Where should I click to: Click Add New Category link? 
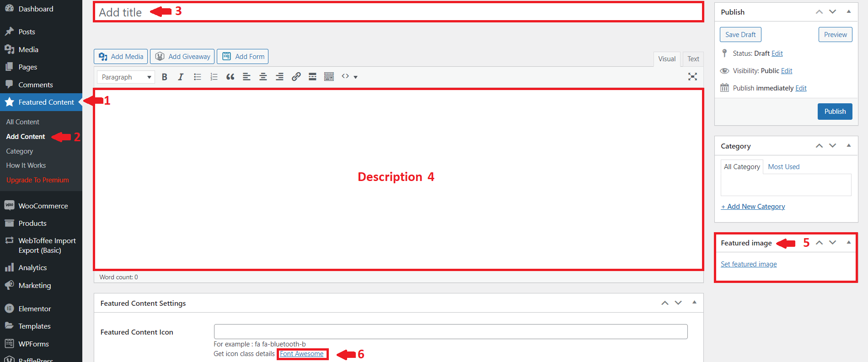pyautogui.click(x=753, y=207)
